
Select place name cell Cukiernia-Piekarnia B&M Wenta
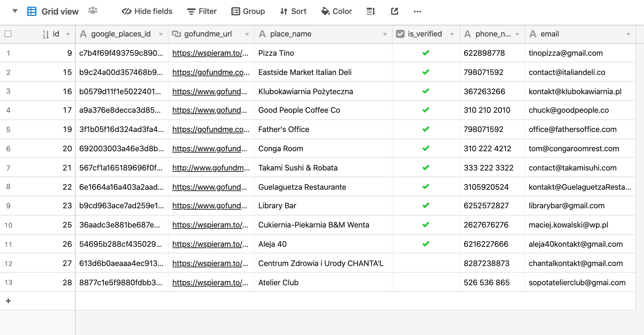(323, 225)
